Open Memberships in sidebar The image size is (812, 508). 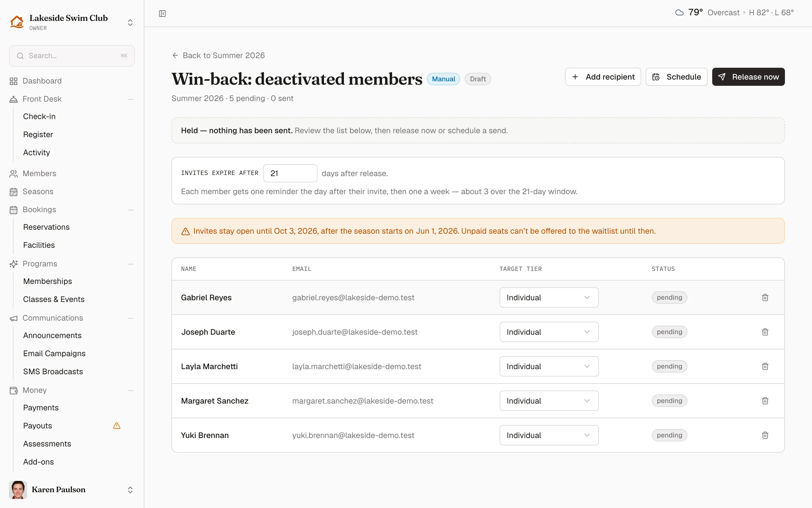pyautogui.click(x=48, y=281)
